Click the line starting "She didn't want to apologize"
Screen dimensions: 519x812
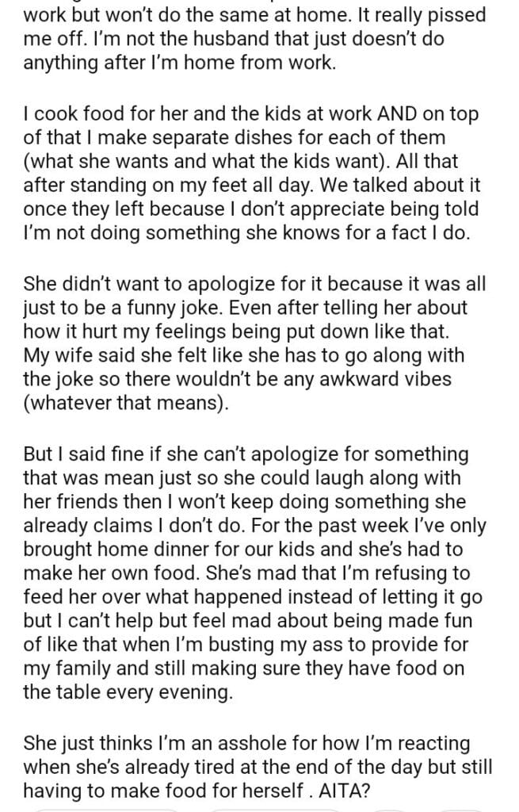click(254, 282)
